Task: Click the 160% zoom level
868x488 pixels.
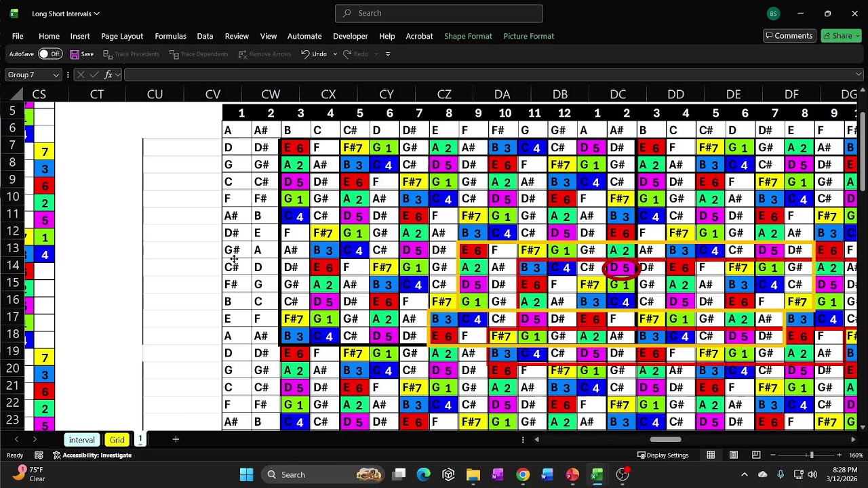Action: 856,455
